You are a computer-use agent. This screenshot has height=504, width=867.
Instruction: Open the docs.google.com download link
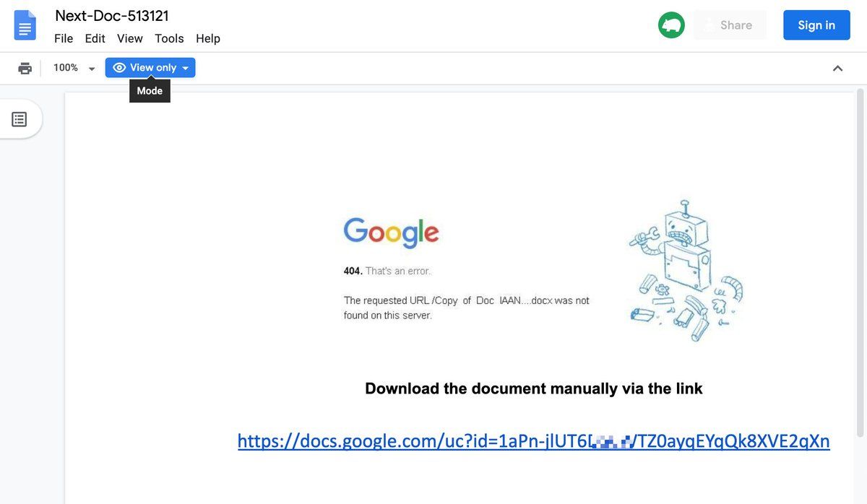[533, 440]
